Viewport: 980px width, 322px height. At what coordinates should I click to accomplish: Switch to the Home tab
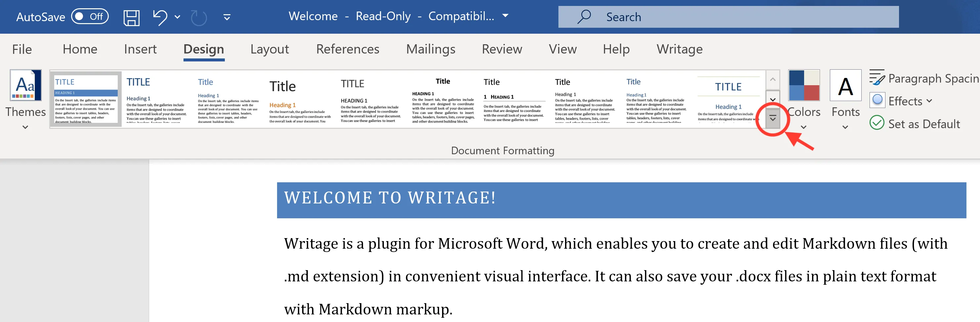(x=79, y=49)
